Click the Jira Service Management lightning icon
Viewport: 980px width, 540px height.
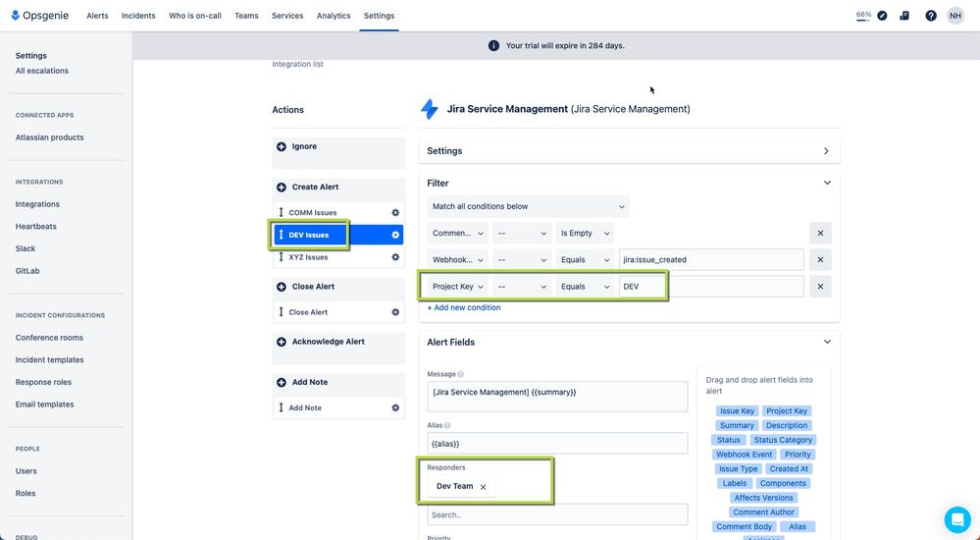pos(430,109)
